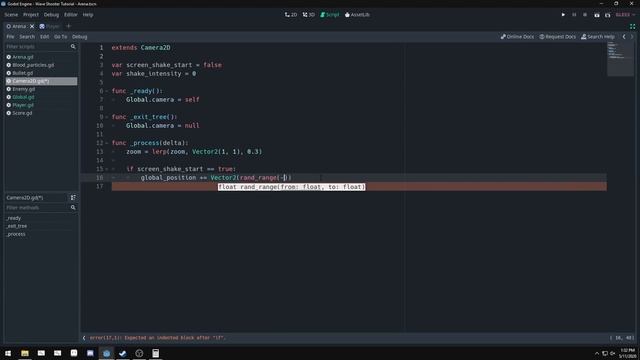Stop the running scene
The image size is (640, 360).
click(585, 15)
